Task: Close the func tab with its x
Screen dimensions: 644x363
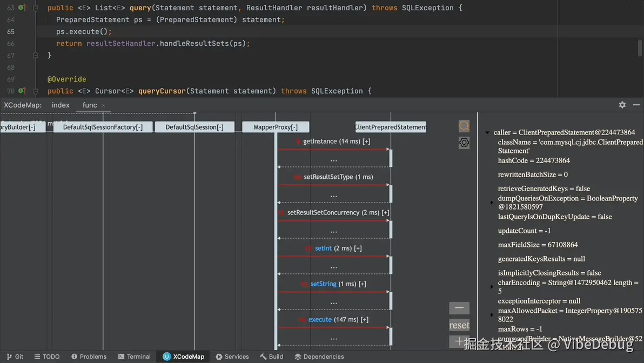Action: coord(104,105)
